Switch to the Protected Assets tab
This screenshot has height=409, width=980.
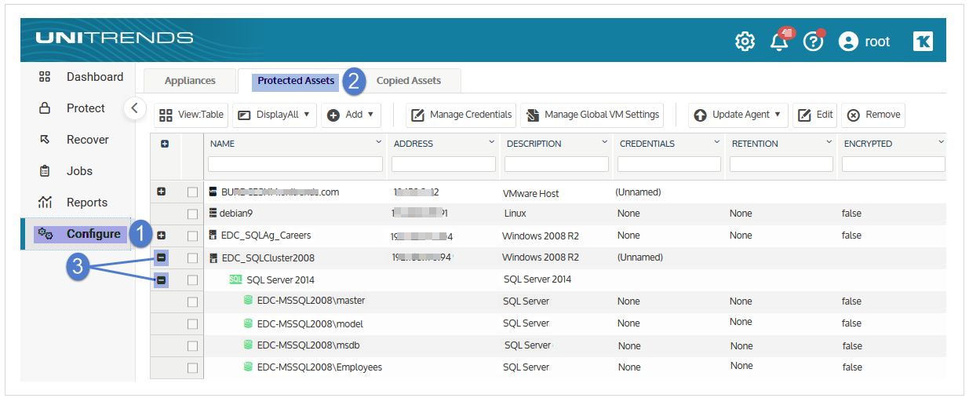point(296,81)
